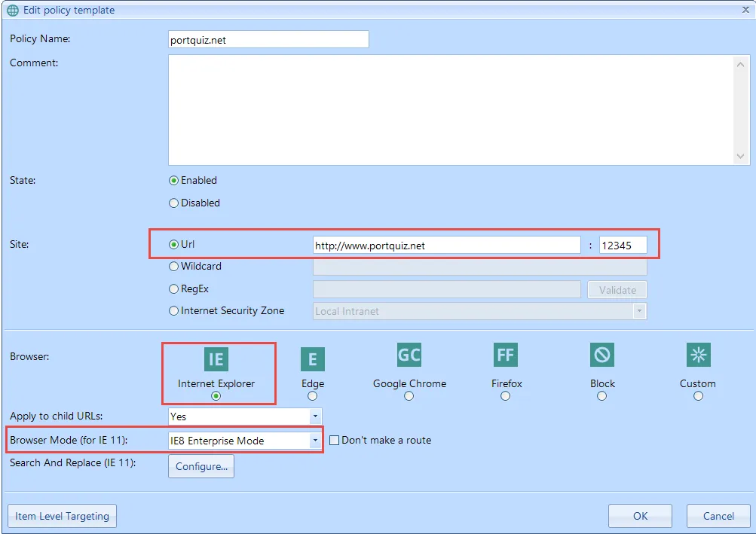Open Item Level Targeting
This screenshot has width=756, height=534.
[x=63, y=516]
